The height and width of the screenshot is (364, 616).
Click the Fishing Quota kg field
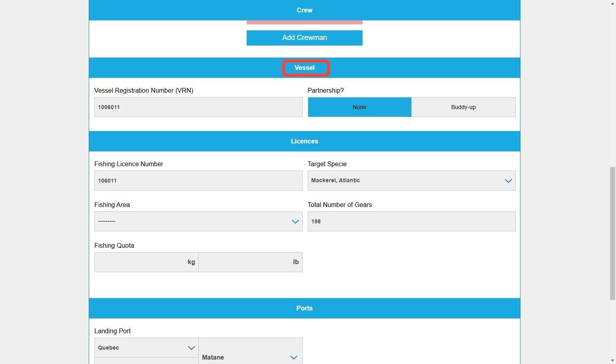tap(146, 262)
